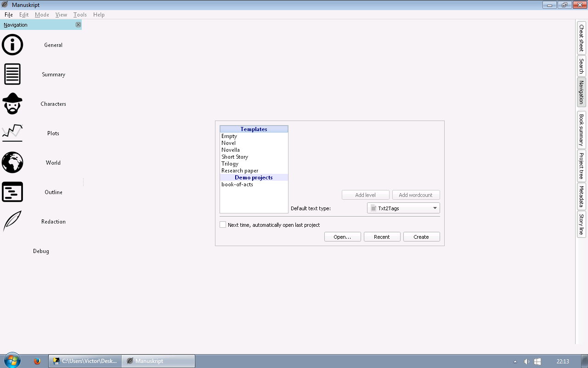Open the World globe icon
588x368 pixels.
coord(12,162)
